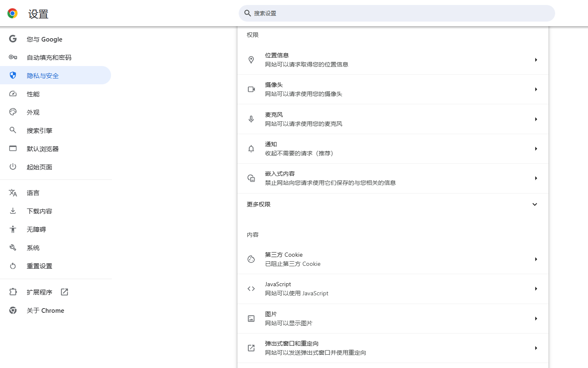Click 位置信息 row title
This screenshot has height=368, width=588.
coord(277,55)
